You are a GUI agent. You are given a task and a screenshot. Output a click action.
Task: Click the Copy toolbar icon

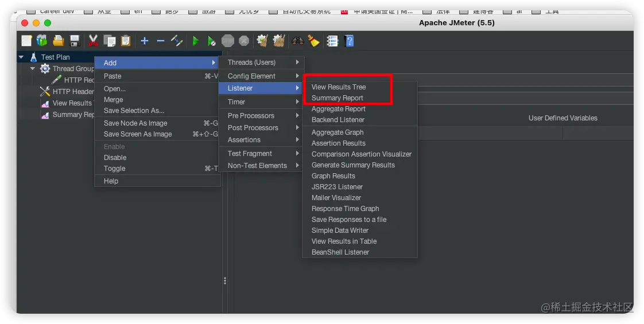click(110, 41)
